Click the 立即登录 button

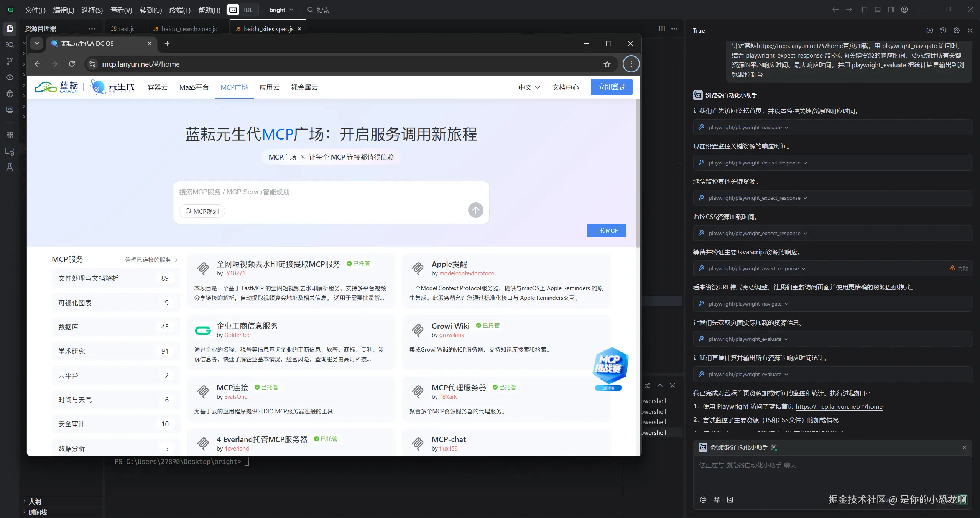[612, 87]
